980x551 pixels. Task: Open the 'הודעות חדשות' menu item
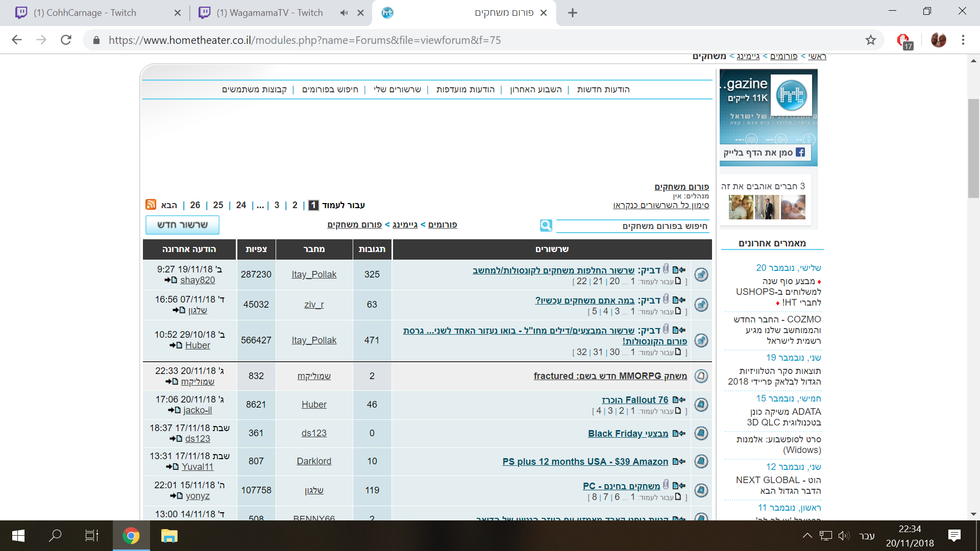pos(603,90)
